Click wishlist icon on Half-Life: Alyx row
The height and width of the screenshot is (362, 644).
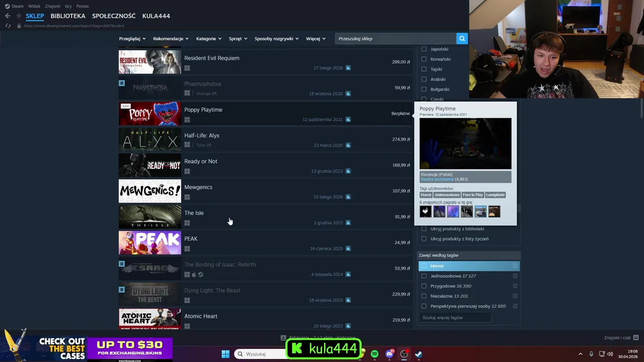coord(348,145)
